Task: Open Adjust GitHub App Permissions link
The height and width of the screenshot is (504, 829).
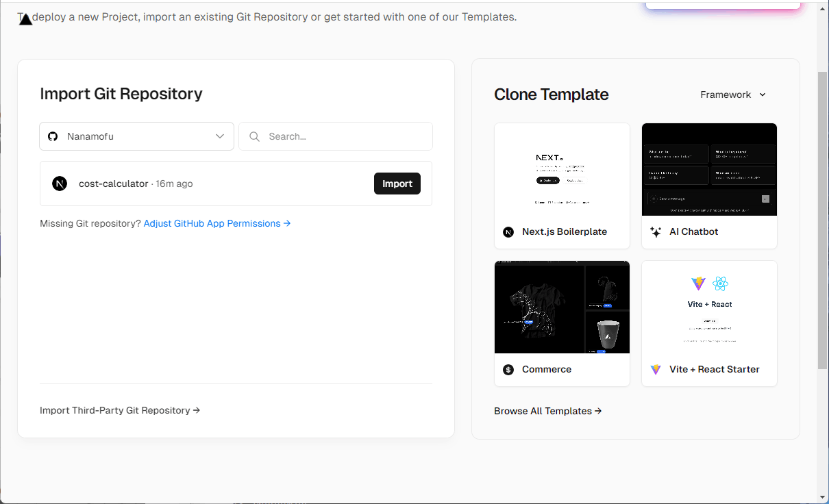Action: [217, 223]
